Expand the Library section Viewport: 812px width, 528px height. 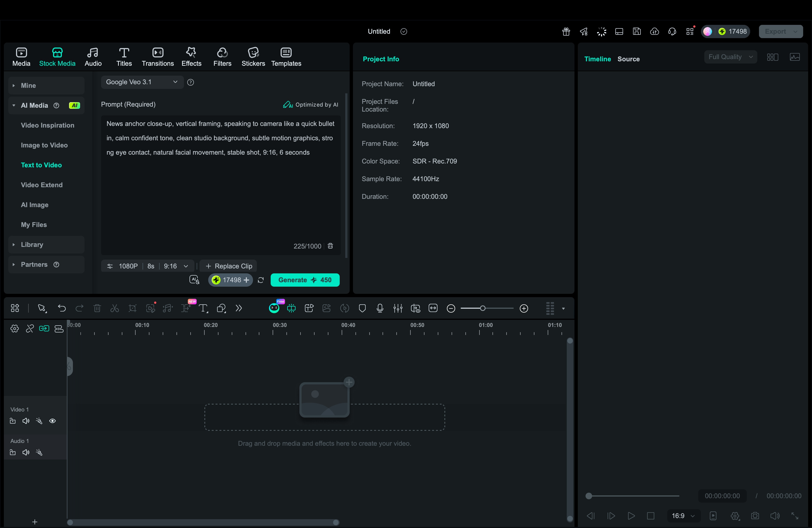pyautogui.click(x=32, y=245)
